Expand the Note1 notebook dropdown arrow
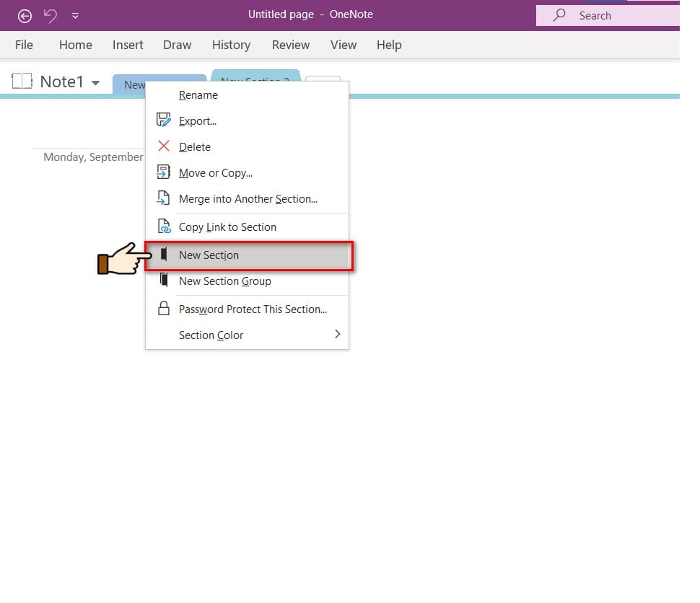700x603 pixels. [x=95, y=82]
